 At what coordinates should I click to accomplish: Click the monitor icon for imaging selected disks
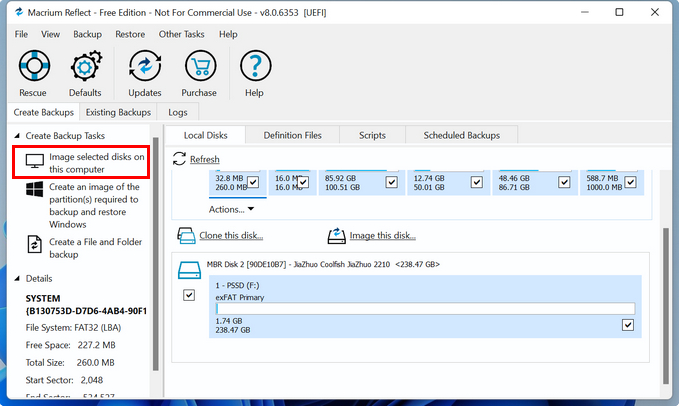35,161
